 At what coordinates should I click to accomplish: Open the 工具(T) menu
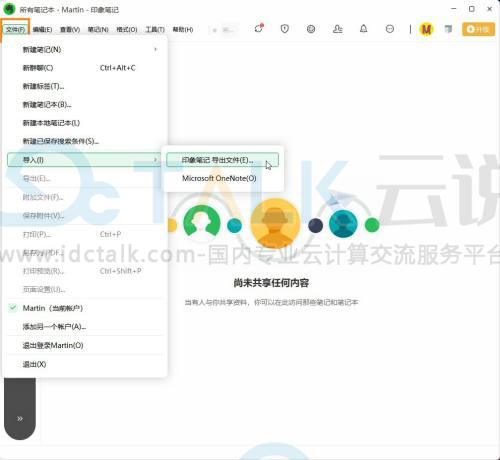[x=155, y=30]
